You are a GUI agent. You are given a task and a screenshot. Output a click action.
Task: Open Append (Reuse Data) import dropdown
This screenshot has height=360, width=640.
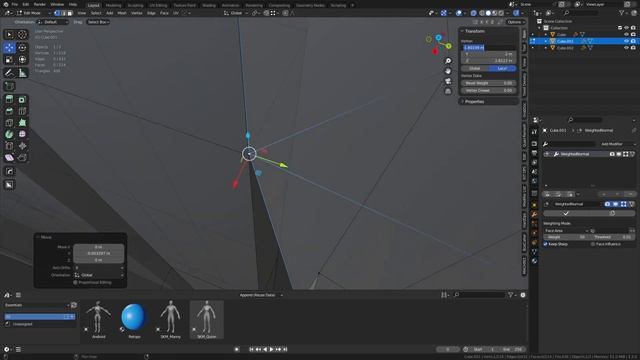tap(260, 295)
